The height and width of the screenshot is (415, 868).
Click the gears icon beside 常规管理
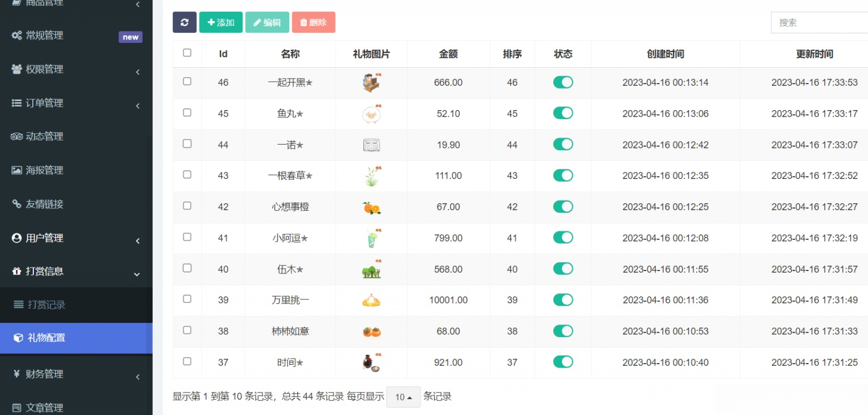[17, 36]
